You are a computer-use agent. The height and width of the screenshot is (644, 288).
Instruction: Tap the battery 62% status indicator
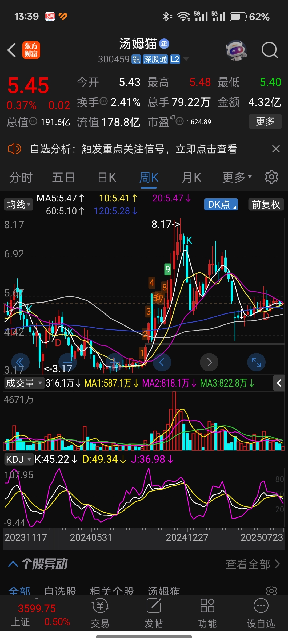pyautogui.click(x=250, y=17)
